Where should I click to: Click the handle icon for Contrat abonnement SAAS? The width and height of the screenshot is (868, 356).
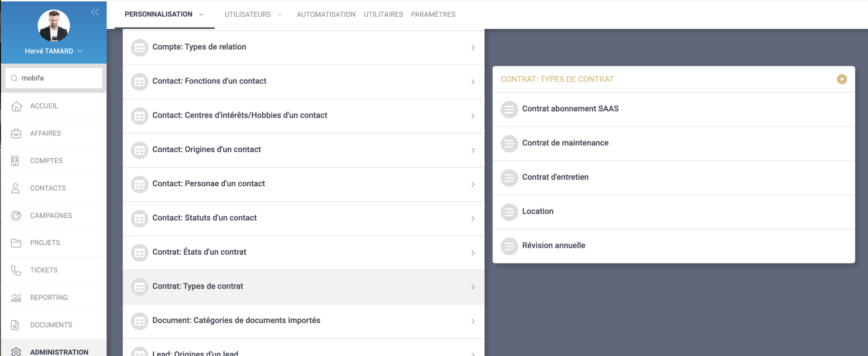tap(509, 109)
